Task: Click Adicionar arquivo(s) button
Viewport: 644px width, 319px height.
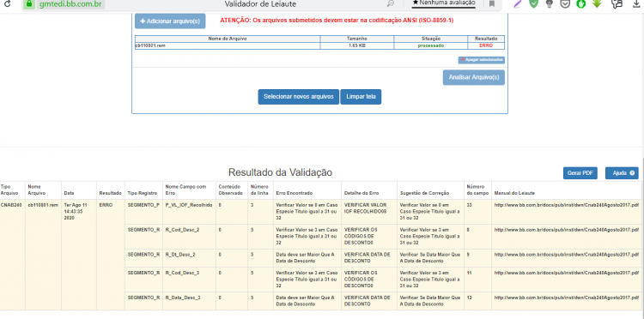Action: tap(170, 21)
